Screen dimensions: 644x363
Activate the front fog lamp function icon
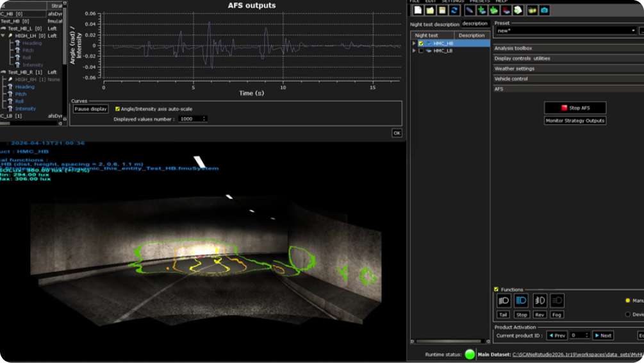click(x=540, y=301)
